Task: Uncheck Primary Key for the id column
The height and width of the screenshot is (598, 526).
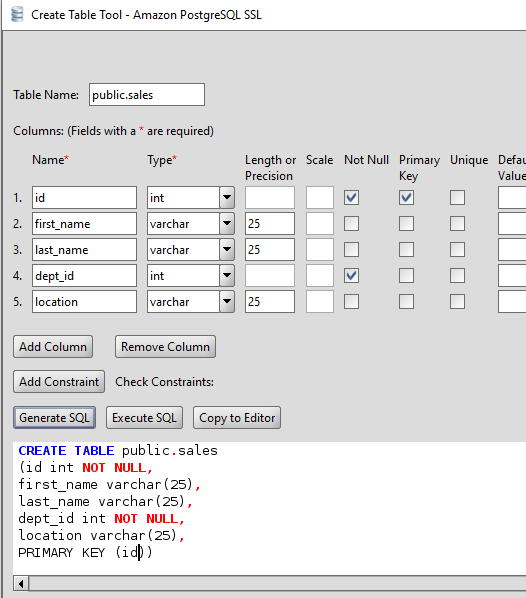Action: pos(407,198)
